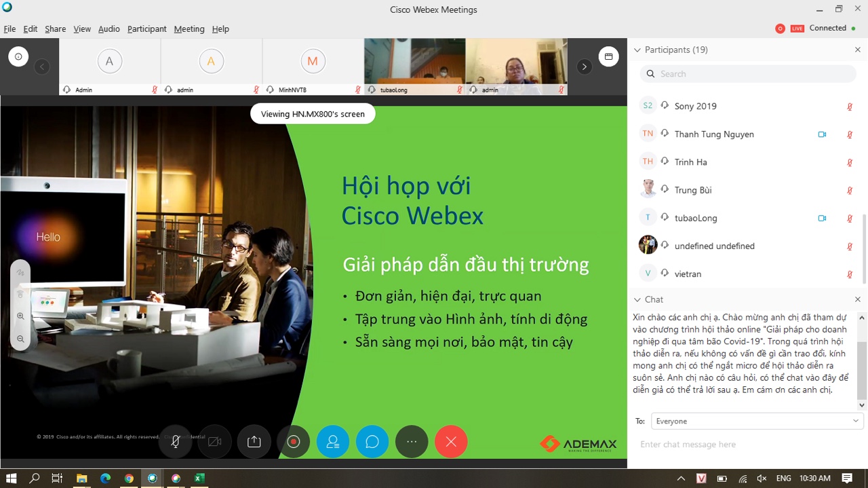Viewport: 868px width, 488px height.
Task: Collapse the Participants panel header
Action: pos(637,50)
